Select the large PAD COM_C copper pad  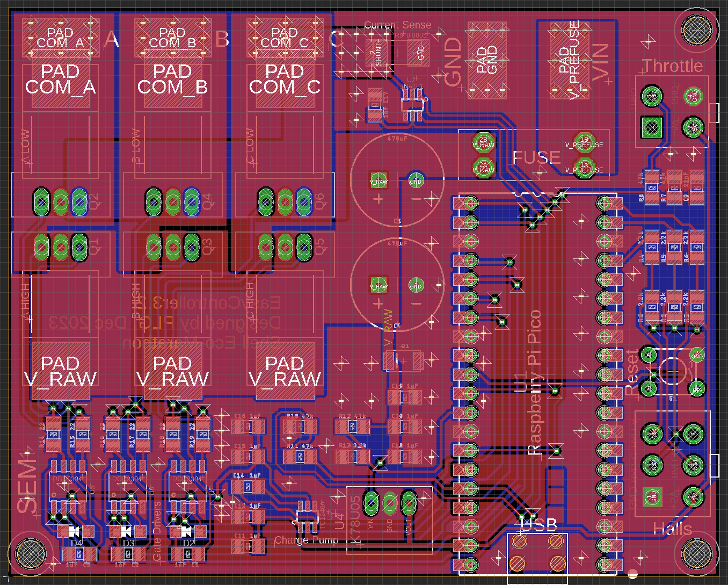point(285,80)
